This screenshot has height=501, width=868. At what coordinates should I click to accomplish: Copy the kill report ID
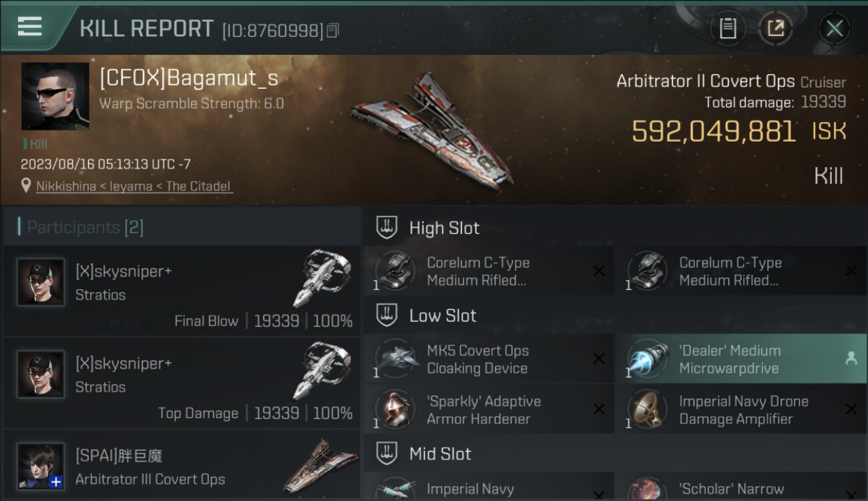333,31
